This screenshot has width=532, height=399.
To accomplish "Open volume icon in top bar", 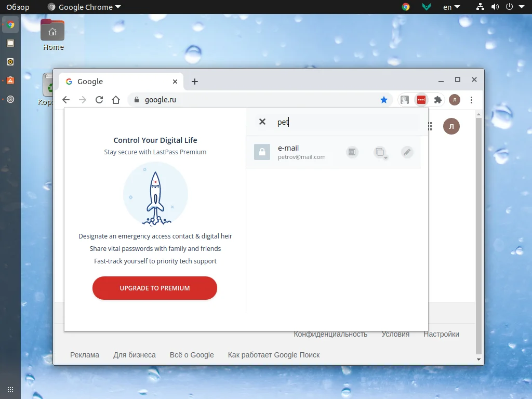I will point(495,7).
